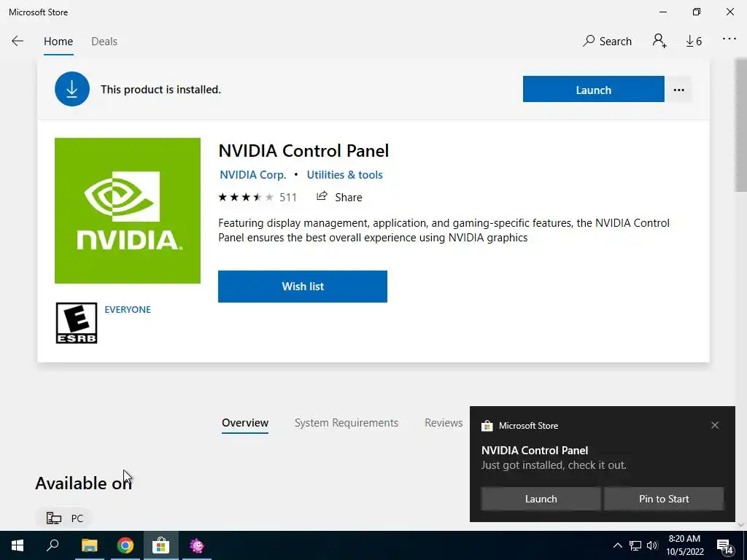Pin to Start from the notification
747x560 pixels.
(x=664, y=499)
